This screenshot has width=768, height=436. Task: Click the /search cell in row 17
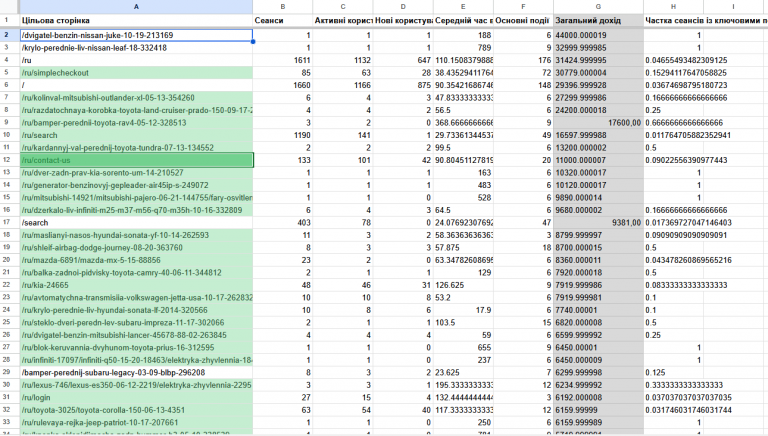point(136,223)
